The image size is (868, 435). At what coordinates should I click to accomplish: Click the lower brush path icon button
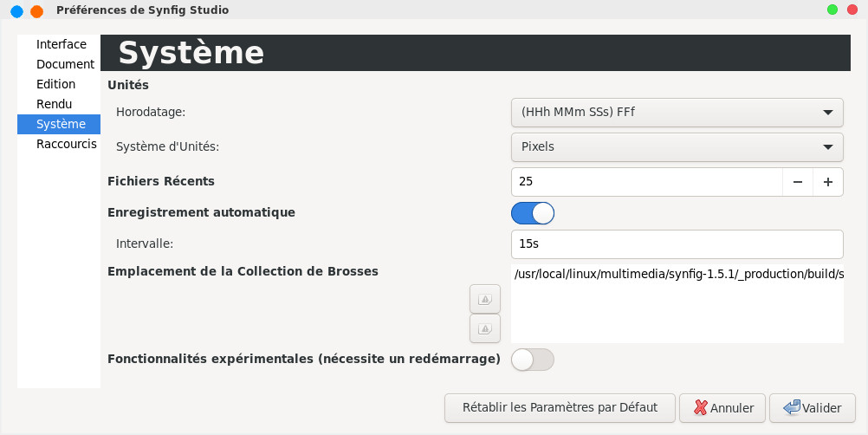(x=485, y=328)
